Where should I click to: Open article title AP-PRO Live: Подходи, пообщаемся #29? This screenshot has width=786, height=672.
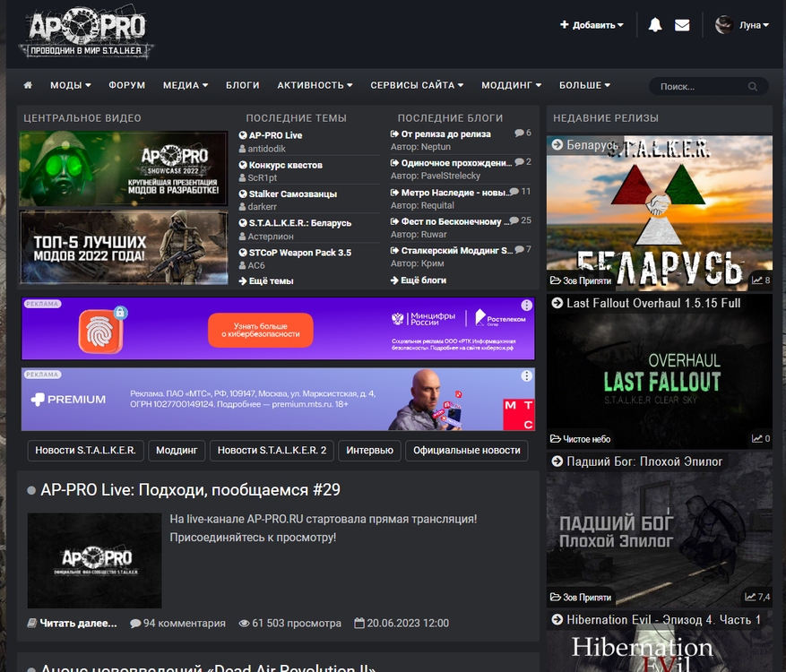point(191,489)
